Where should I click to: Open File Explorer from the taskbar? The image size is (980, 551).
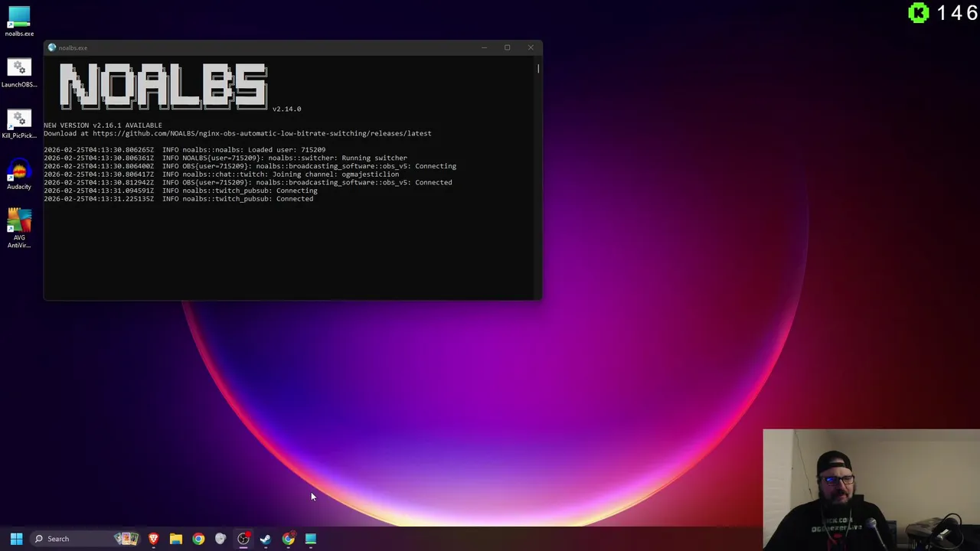click(175, 539)
